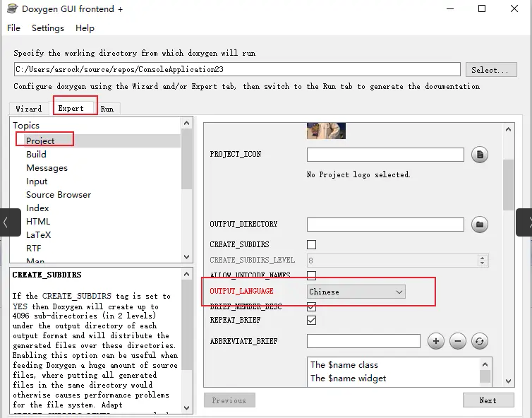
Task: Select the Messages topic
Action: 47,168
